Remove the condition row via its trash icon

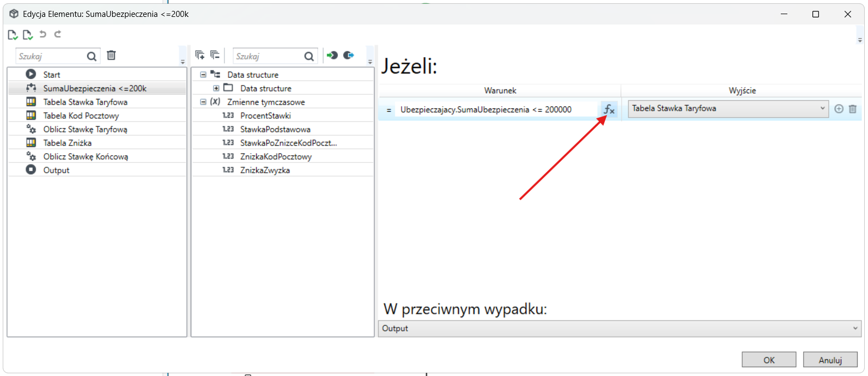pyautogui.click(x=853, y=109)
